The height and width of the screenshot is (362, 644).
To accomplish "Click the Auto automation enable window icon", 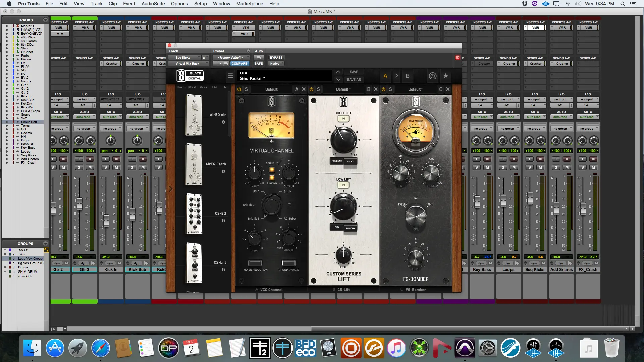I will [x=259, y=58].
